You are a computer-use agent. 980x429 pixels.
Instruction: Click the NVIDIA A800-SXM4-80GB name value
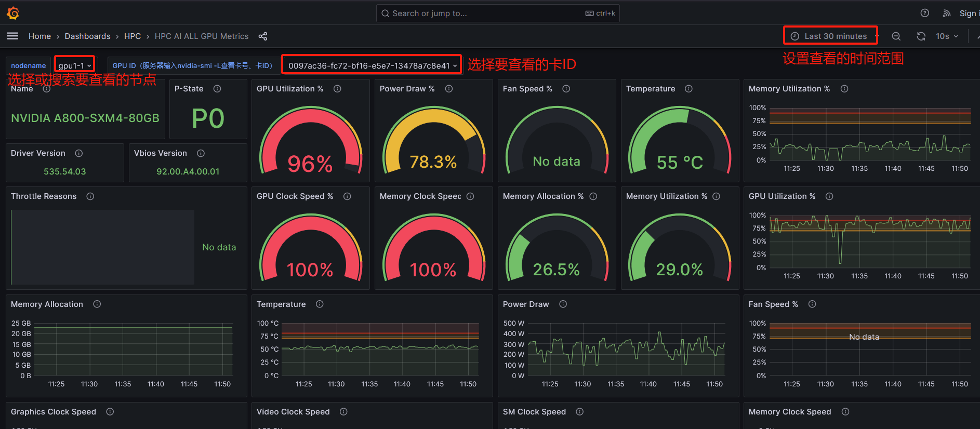85,118
